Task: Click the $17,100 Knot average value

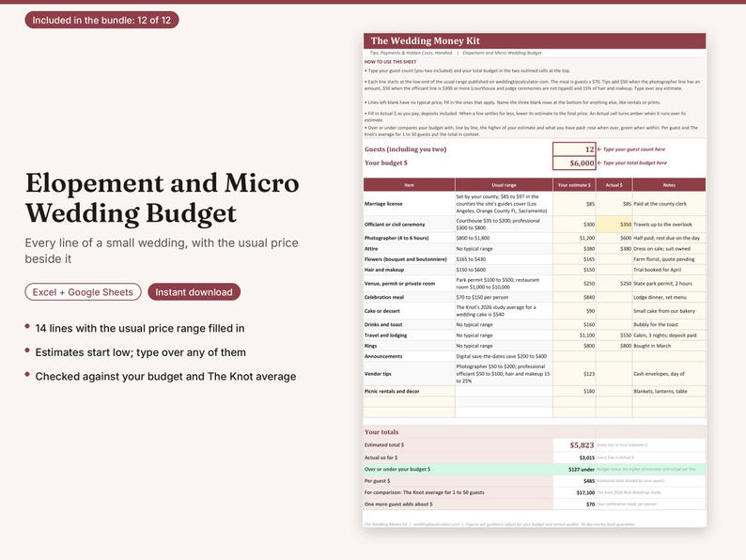Action: pyautogui.click(x=585, y=492)
